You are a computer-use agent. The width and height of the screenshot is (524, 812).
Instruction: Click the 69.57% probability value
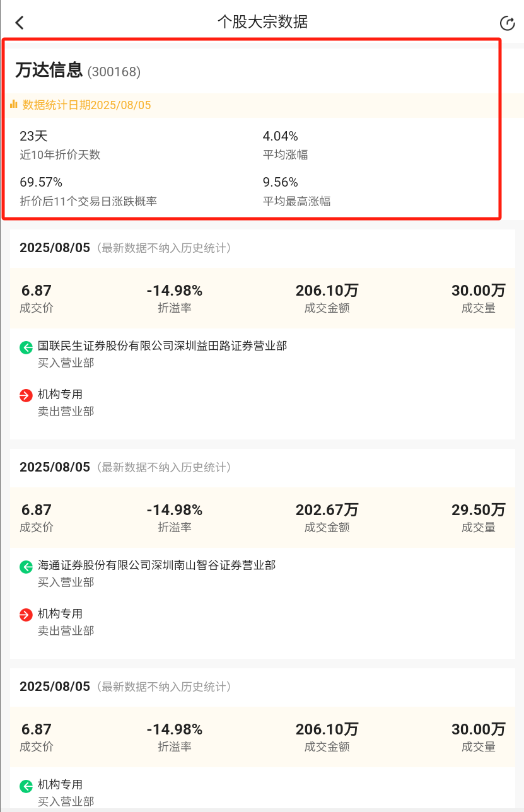point(41,182)
